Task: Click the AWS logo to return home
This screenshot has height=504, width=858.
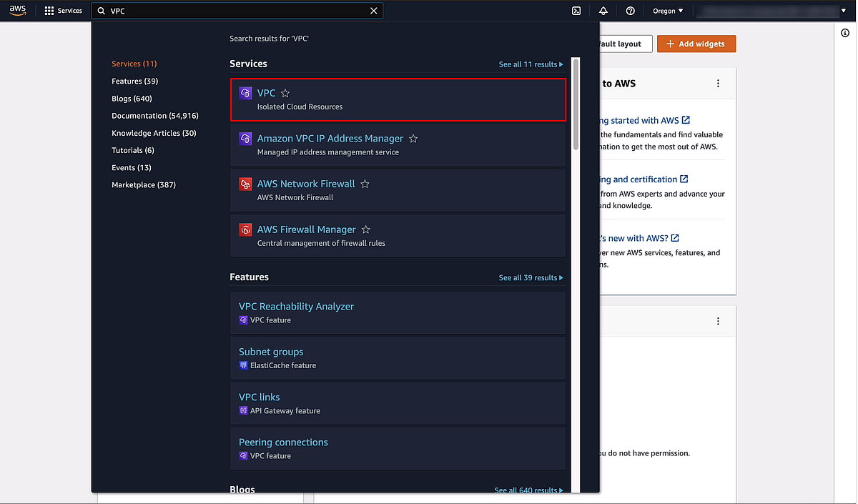Action: (x=16, y=11)
